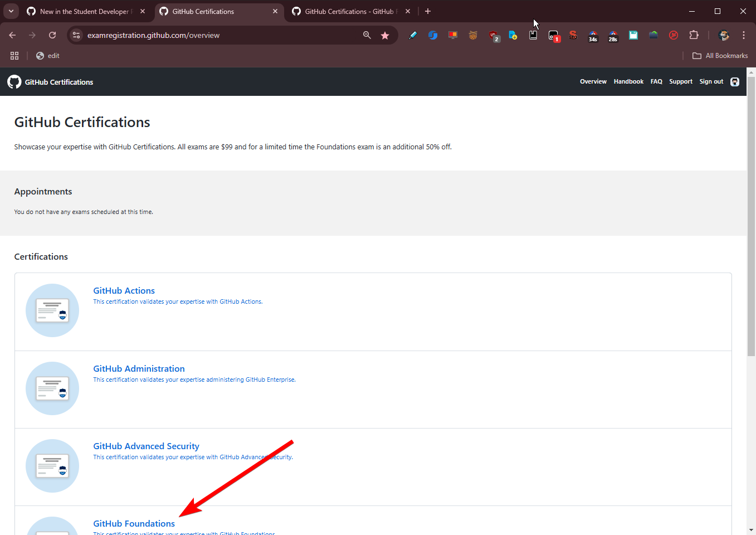This screenshot has width=756, height=535.
Task: Click the GitHub Actions description text
Action: [178, 301]
